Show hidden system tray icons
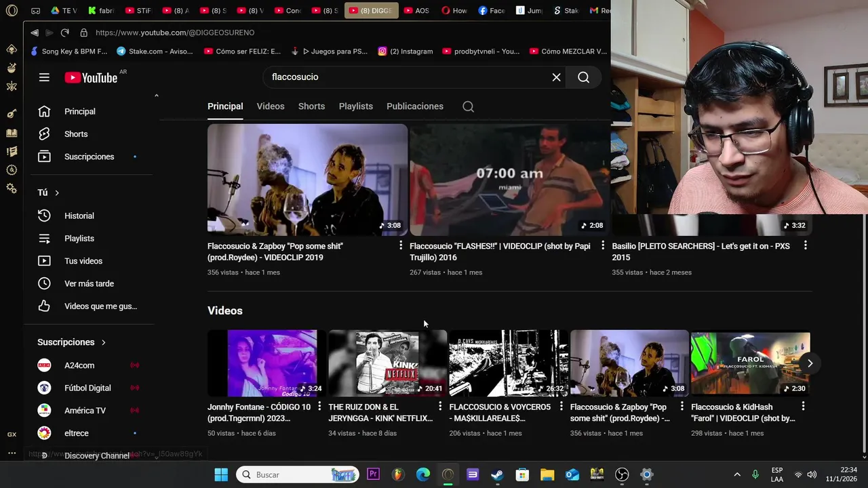This screenshot has width=868, height=488. pyautogui.click(x=737, y=474)
